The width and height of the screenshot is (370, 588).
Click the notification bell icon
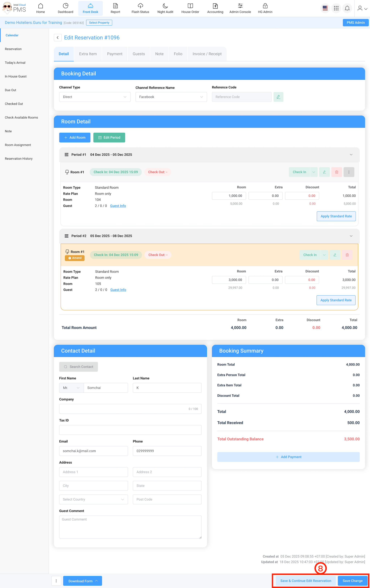click(347, 8)
